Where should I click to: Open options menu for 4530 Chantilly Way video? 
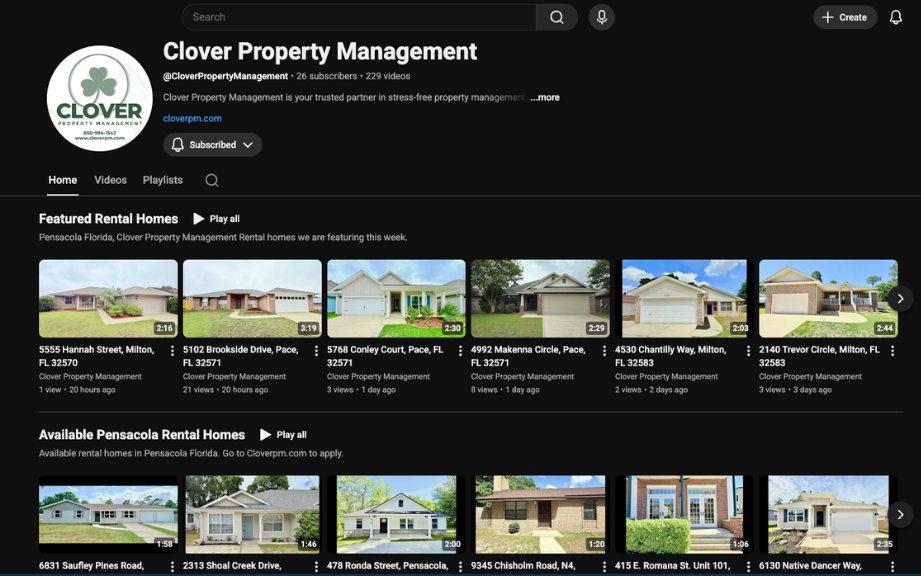(748, 351)
